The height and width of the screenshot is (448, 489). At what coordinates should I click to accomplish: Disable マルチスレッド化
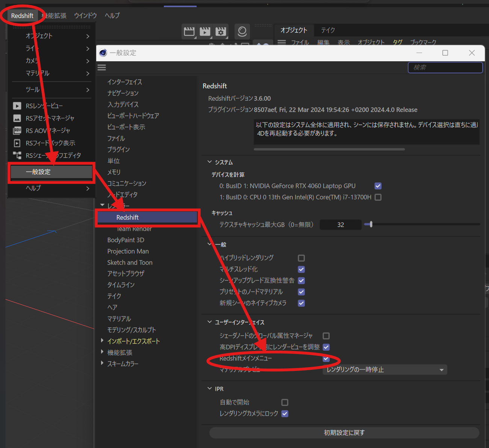(301, 269)
